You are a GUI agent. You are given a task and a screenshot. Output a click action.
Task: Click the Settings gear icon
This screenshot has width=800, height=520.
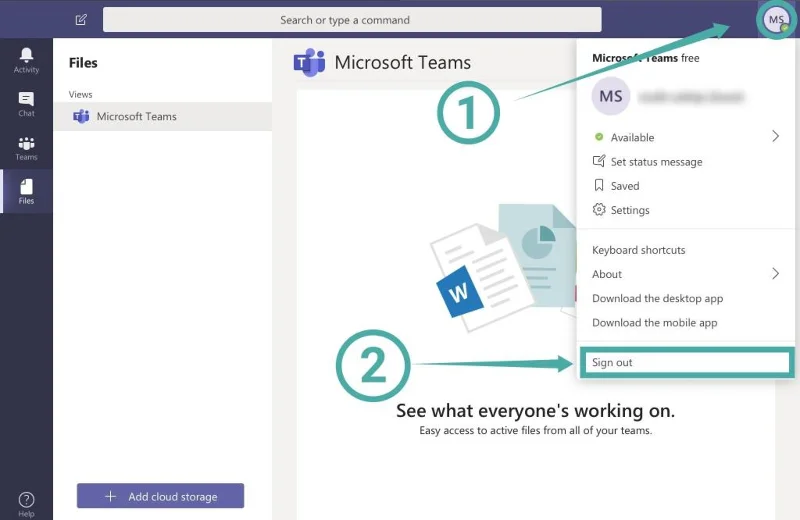(599, 210)
